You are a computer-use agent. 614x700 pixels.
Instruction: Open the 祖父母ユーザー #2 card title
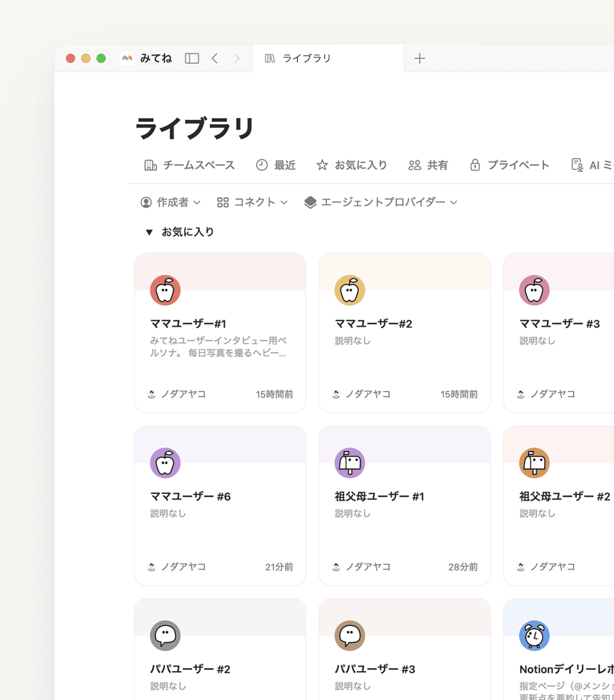(x=565, y=496)
